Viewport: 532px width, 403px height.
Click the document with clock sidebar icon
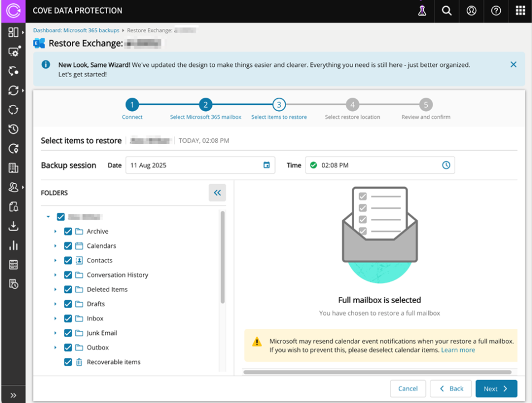(x=13, y=284)
